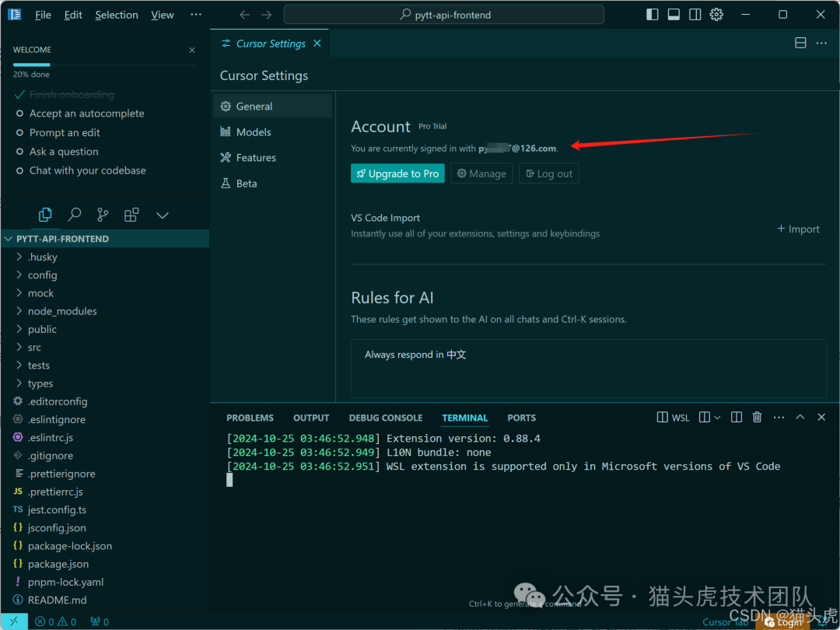The width and height of the screenshot is (840, 630).
Task: Open the File menu
Action: 43,15
